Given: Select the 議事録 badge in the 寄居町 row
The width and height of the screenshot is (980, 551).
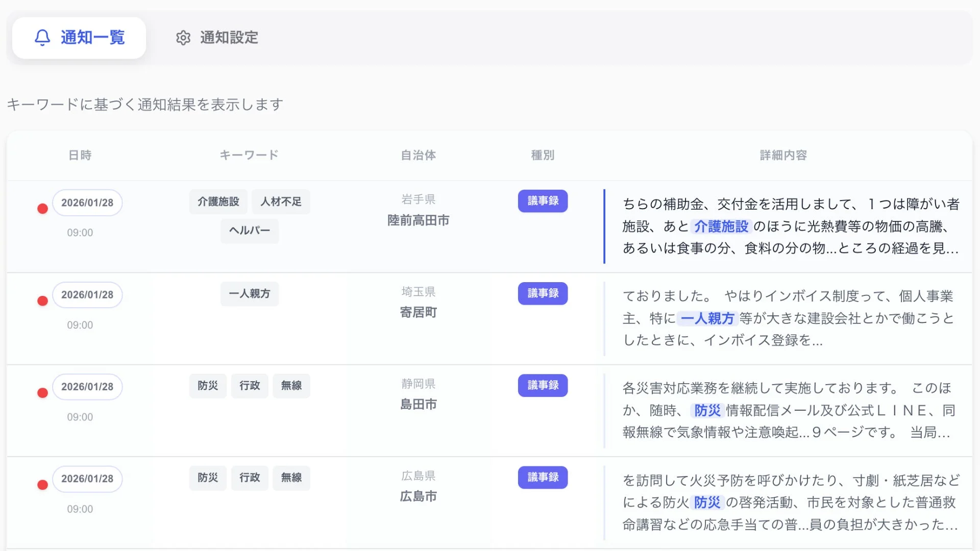Looking at the screenshot, I should [x=543, y=293].
